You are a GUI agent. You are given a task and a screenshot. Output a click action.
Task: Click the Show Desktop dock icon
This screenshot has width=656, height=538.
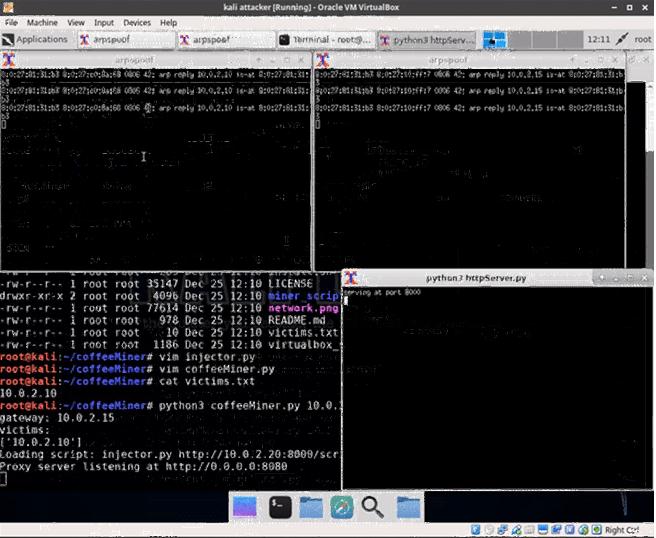coord(245,507)
